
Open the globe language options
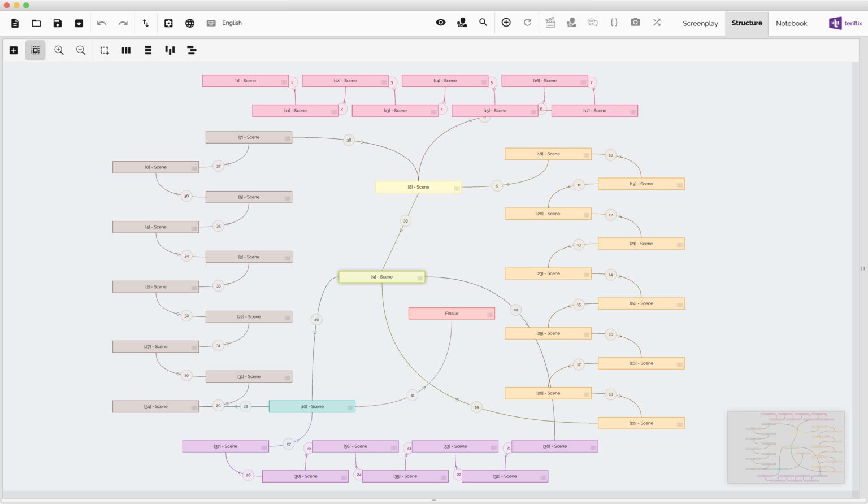point(190,23)
